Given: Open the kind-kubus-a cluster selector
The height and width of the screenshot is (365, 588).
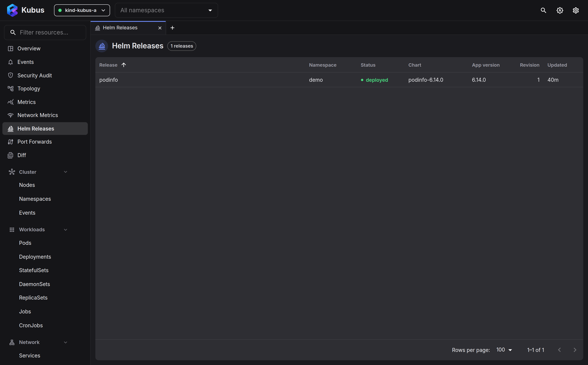Looking at the screenshot, I should click(x=82, y=10).
